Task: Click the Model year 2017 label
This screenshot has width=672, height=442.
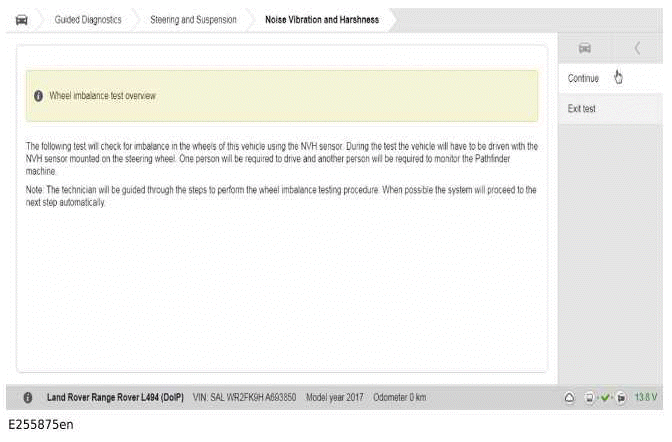Action: point(336,397)
